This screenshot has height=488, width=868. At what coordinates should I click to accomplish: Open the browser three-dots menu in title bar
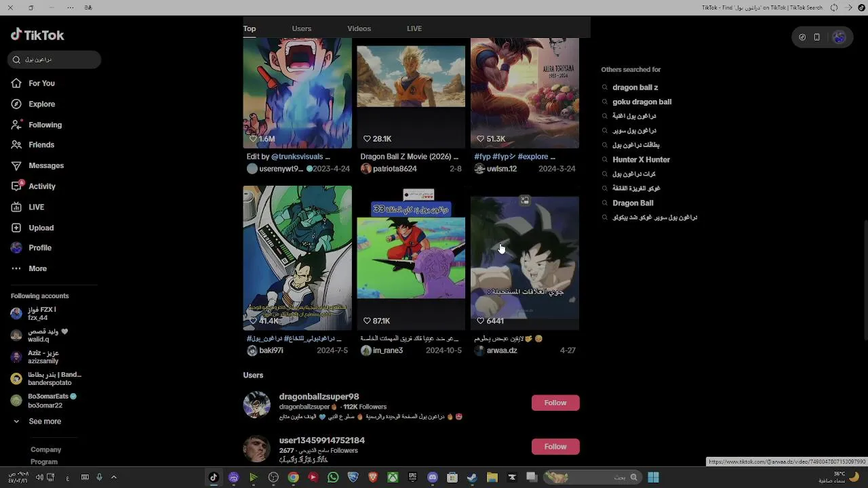(71, 7)
